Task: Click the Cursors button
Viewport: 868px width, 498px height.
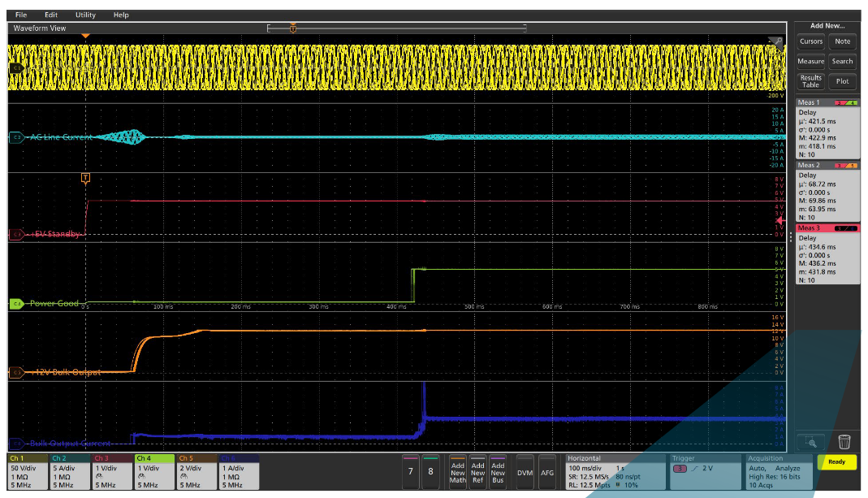Action: [811, 42]
